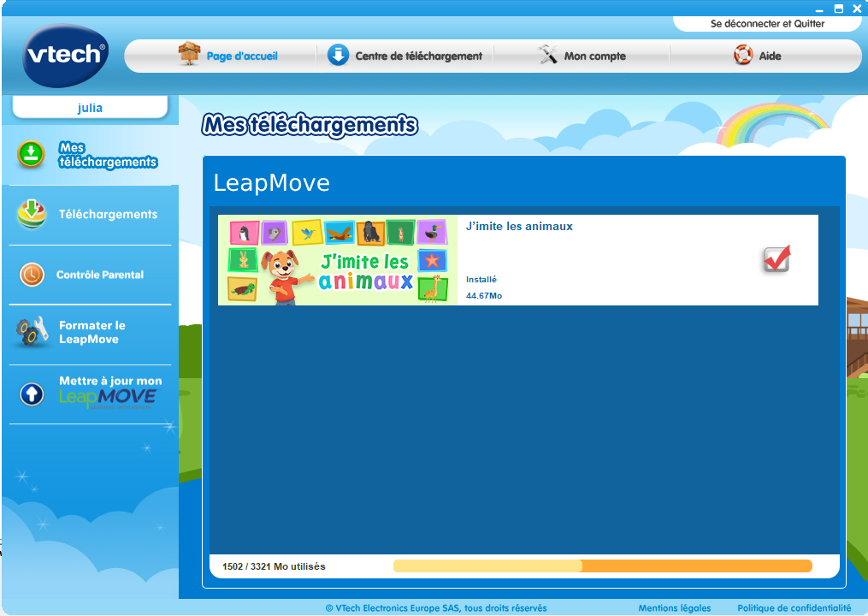Click Se déconnecter et Quitter

(x=767, y=24)
